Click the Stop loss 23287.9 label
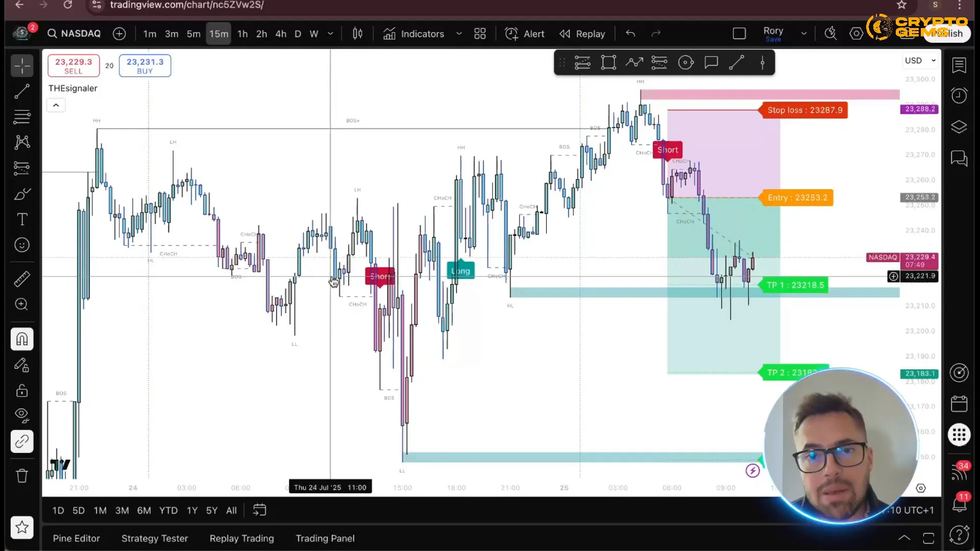Screen dimensions: 980x551 (x=804, y=110)
